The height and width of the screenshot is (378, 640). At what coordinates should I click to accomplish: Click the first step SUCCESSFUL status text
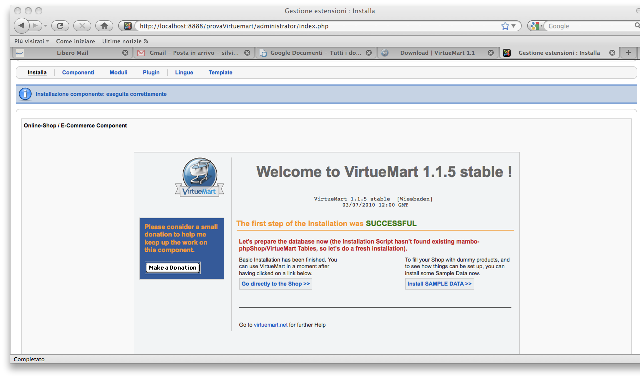327,223
